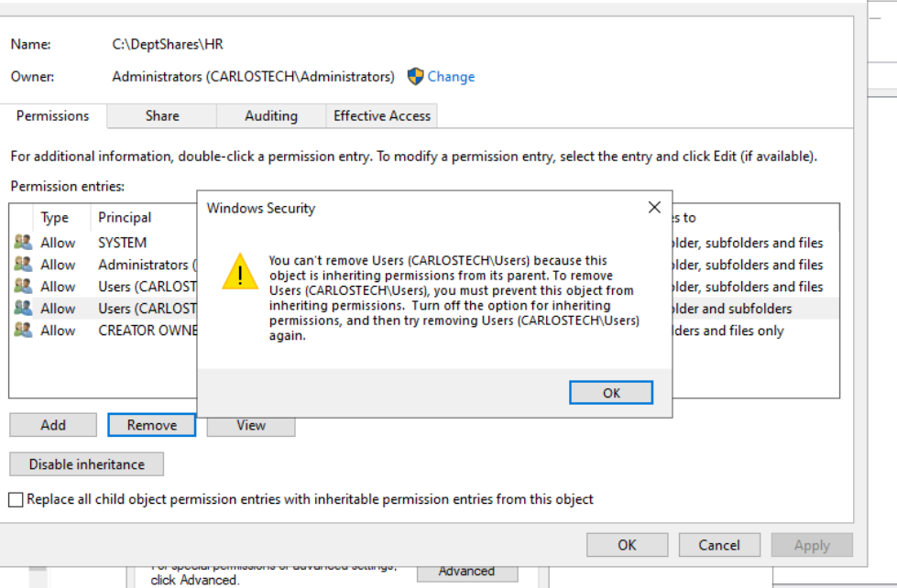The image size is (897, 588).
Task: Click the View button
Action: tap(251, 425)
